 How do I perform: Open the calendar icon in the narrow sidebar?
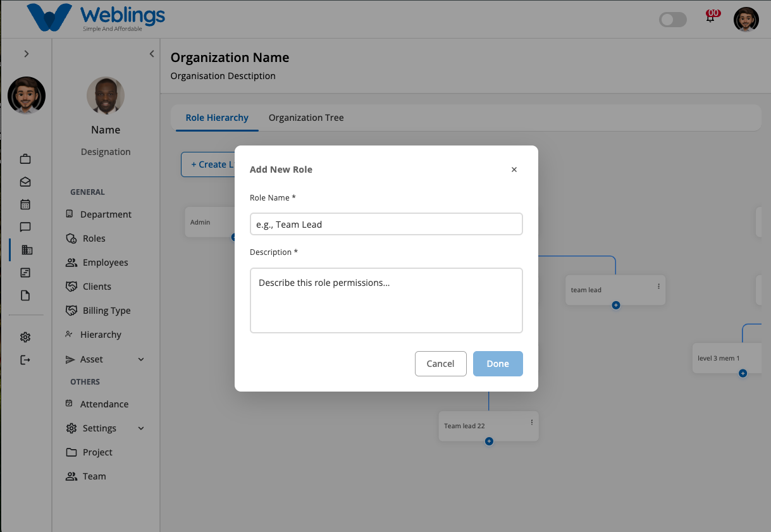[x=25, y=204]
